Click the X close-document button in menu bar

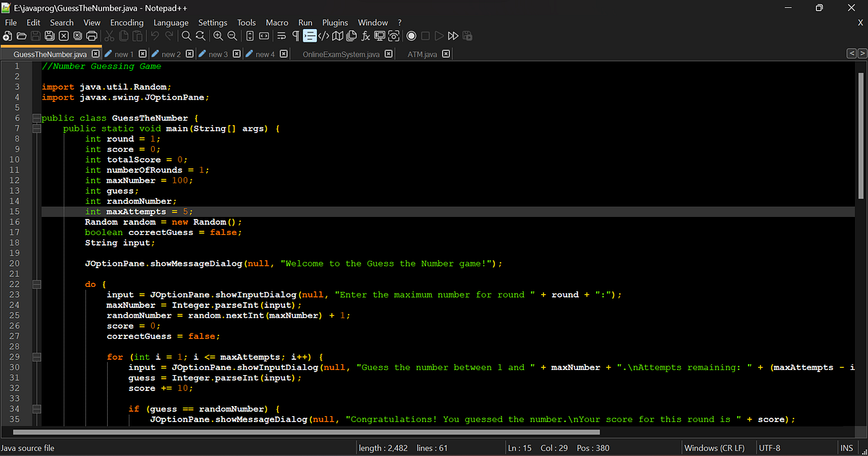tap(860, 22)
